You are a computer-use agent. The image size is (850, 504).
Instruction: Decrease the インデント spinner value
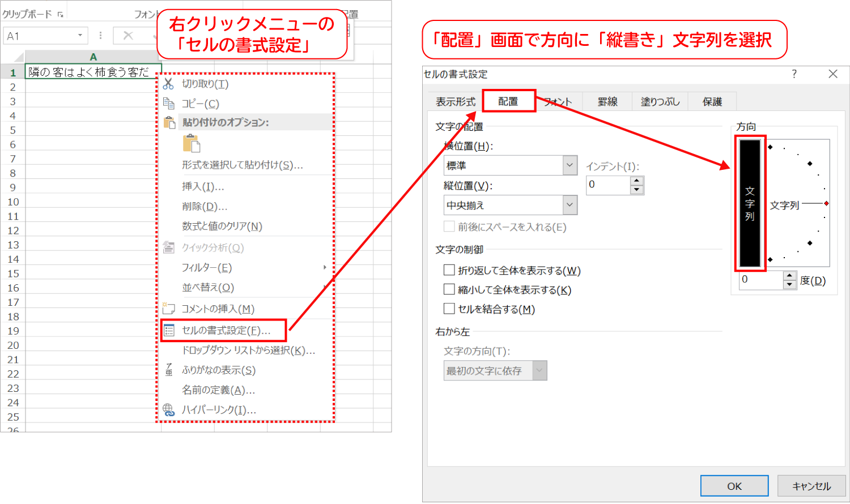click(x=637, y=190)
